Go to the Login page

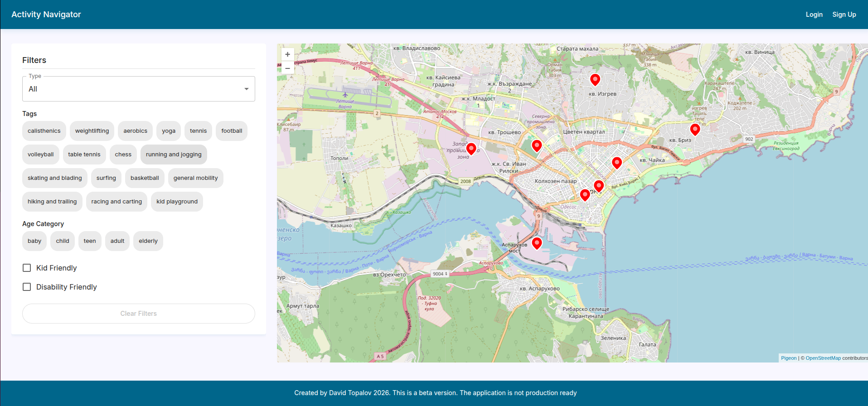pyautogui.click(x=814, y=14)
